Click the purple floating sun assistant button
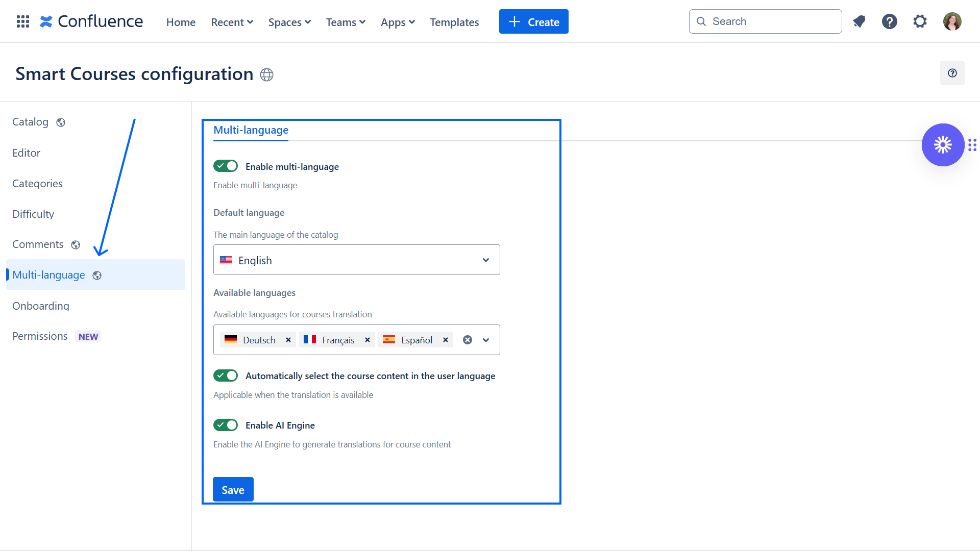The height and width of the screenshot is (551, 980). tap(942, 145)
